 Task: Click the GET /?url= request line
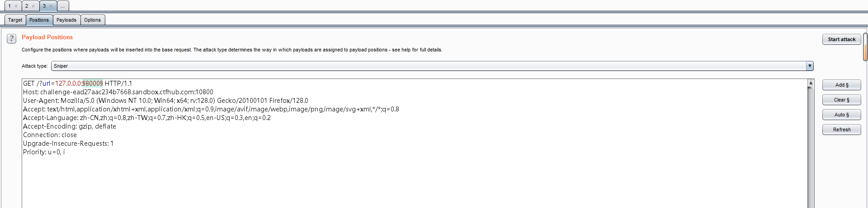tap(77, 83)
